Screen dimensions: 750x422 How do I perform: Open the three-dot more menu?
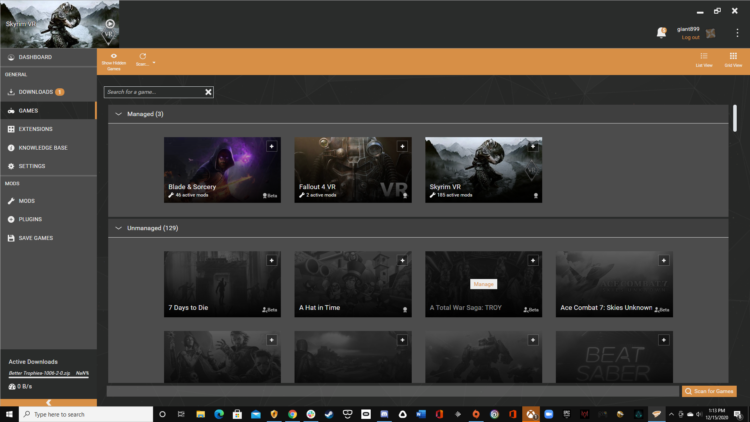(737, 33)
